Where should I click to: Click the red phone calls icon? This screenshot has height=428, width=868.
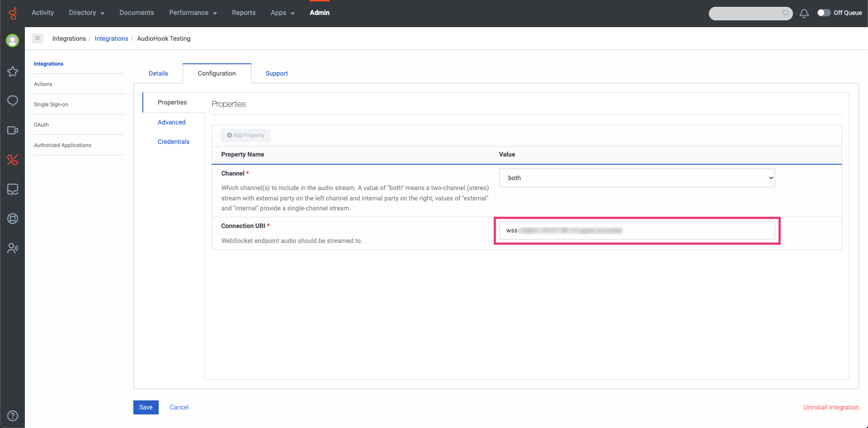click(x=13, y=160)
